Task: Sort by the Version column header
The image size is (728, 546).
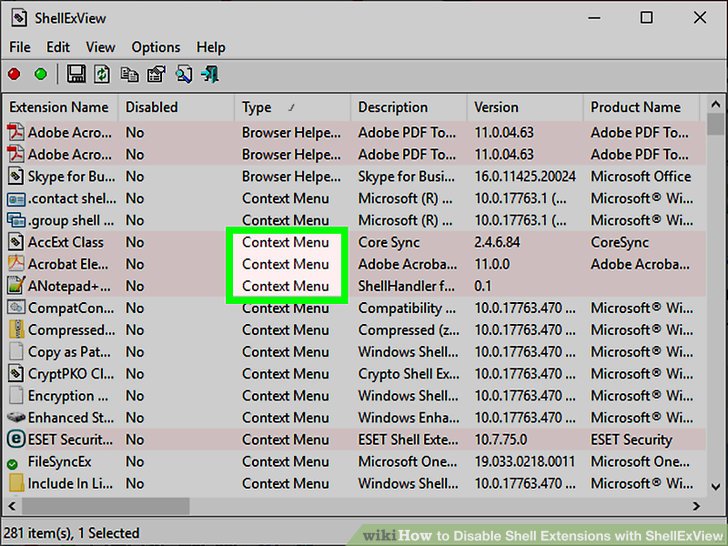Action: tap(525, 107)
